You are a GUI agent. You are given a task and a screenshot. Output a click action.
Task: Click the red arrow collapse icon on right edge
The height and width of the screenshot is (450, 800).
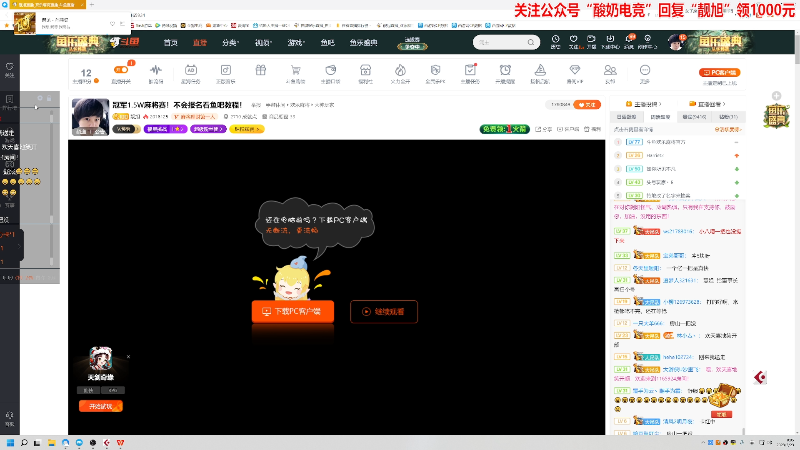tap(760, 377)
